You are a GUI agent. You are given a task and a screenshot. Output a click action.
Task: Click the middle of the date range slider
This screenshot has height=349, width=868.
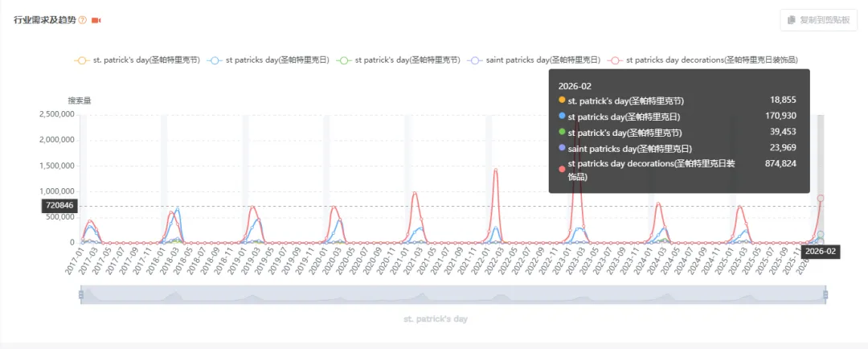pos(452,294)
